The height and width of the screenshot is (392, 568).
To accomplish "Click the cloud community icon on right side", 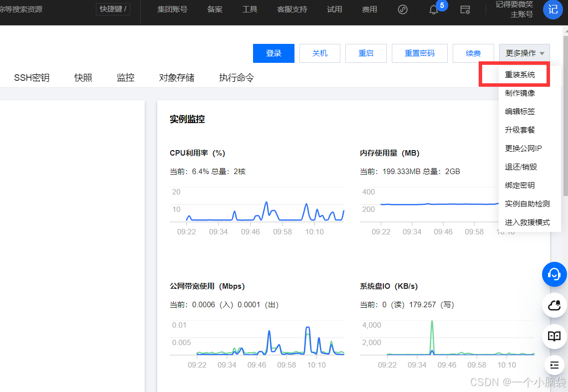I will coord(554,305).
